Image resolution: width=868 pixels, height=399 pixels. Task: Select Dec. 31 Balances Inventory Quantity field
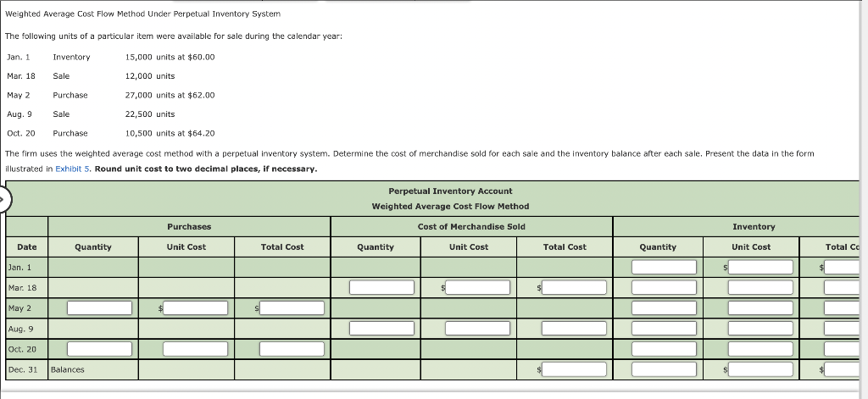[x=664, y=369]
